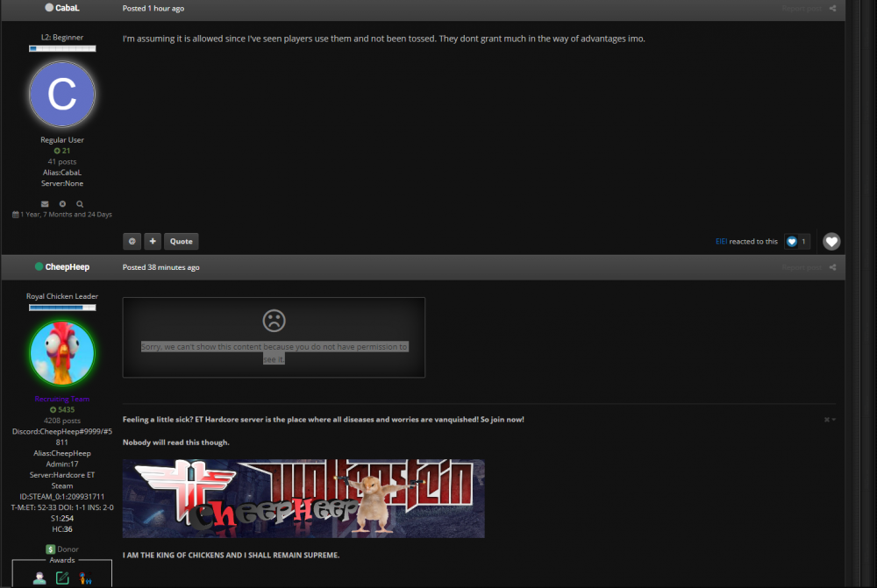Open the green pencil-edit award icon
The height and width of the screenshot is (588, 877).
(62, 578)
